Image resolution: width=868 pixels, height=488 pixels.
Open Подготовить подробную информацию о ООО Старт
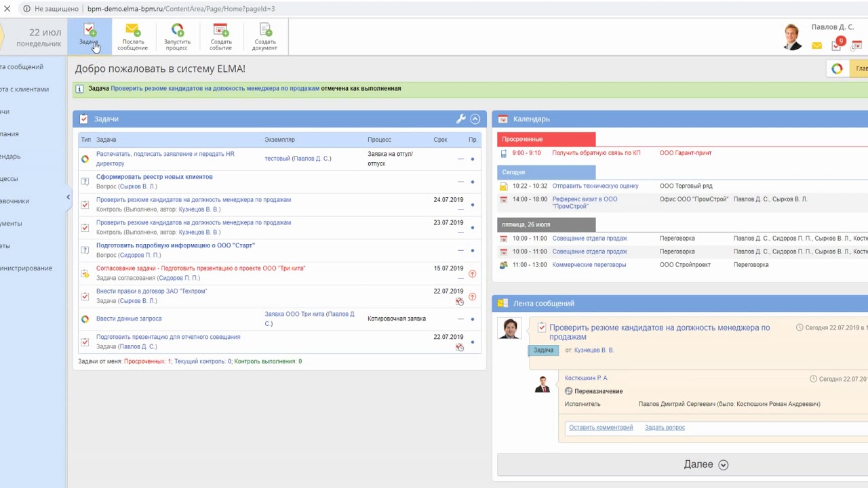click(x=176, y=245)
